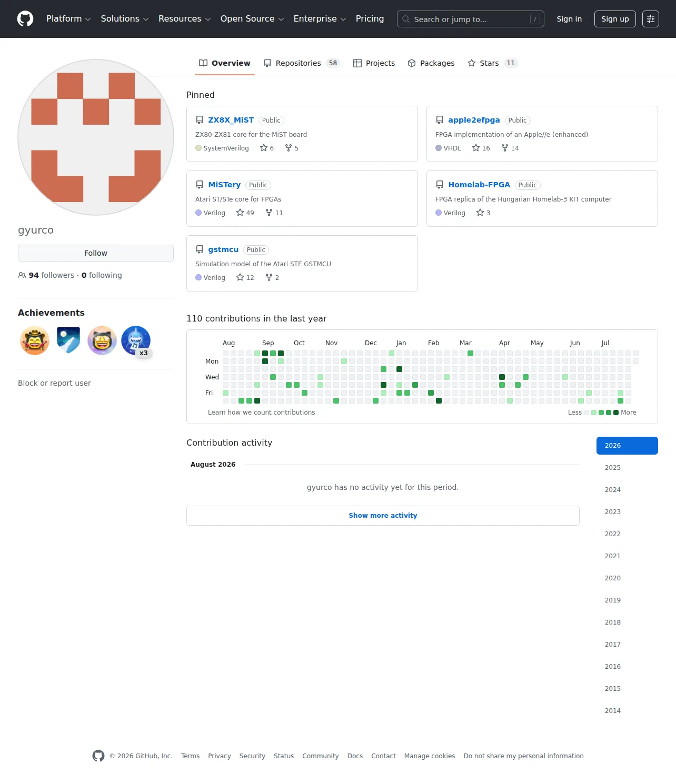Click the Achievements heading link
Screen dimensions: 676x784
click(51, 313)
